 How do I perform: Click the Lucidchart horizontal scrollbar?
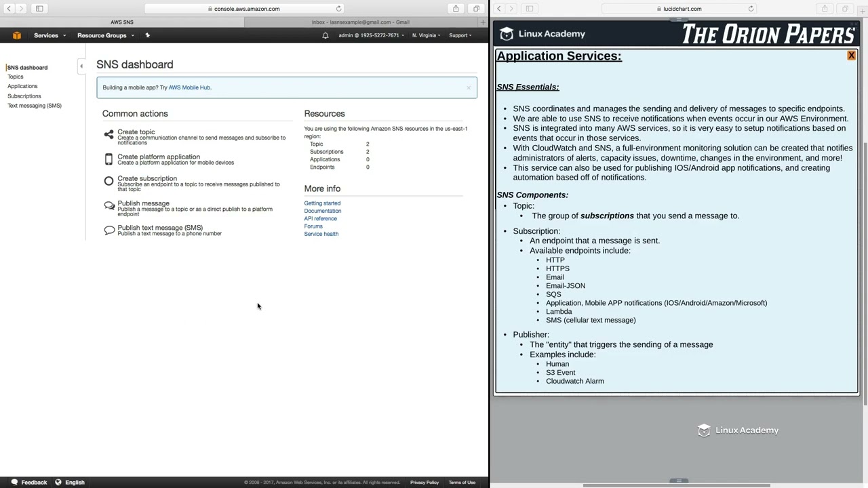[x=676, y=485]
